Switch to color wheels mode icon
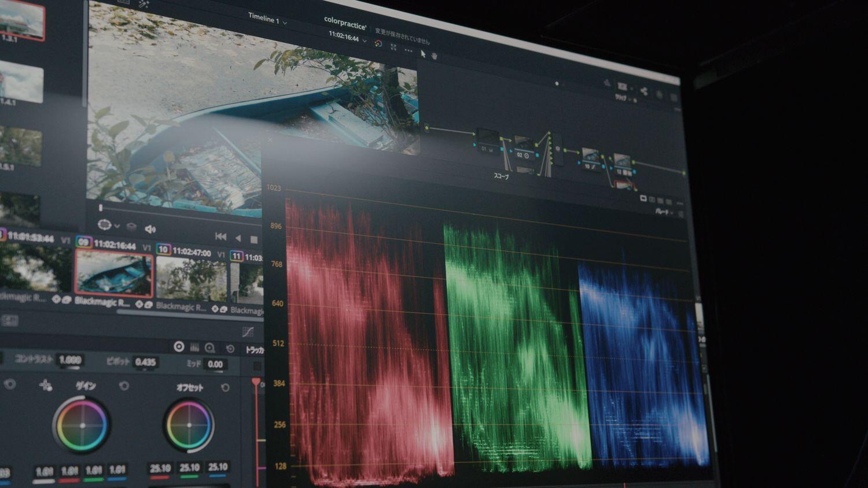 click(179, 346)
